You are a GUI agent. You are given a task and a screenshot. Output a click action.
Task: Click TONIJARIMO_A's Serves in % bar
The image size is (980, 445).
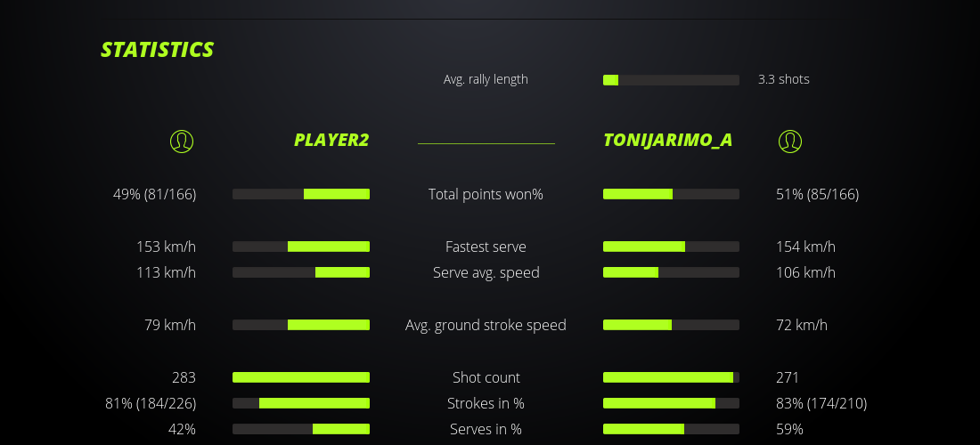671,429
